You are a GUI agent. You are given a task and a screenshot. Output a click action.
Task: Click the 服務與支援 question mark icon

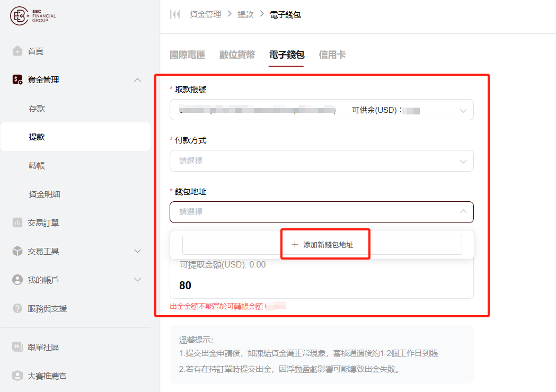(17, 308)
